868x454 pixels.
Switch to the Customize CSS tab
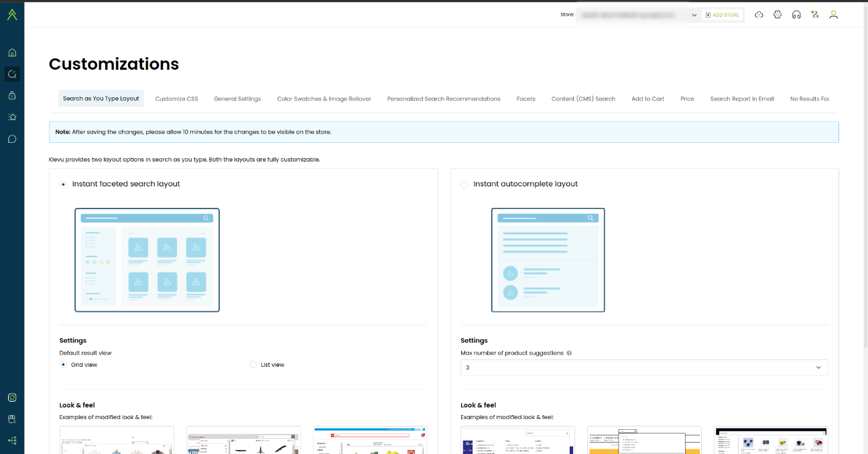[x=176, y=99]
